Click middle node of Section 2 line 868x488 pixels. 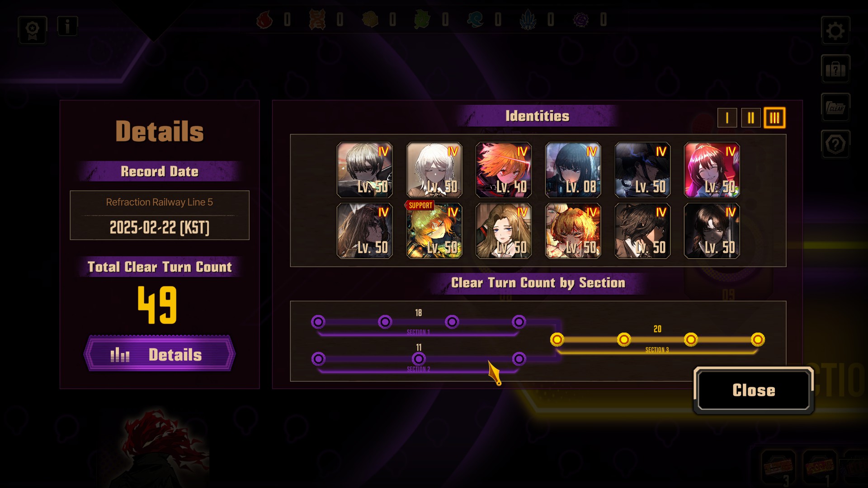tap(419, 359)
